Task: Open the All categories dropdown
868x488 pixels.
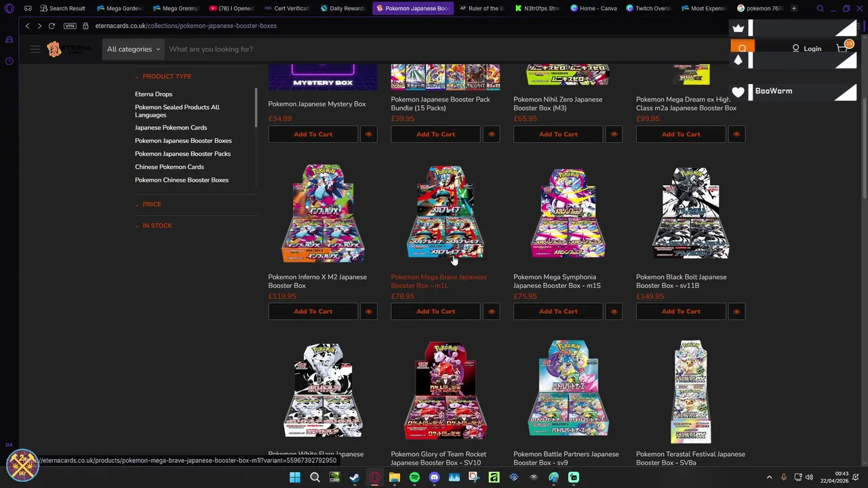Action: [x=133, y=49]
